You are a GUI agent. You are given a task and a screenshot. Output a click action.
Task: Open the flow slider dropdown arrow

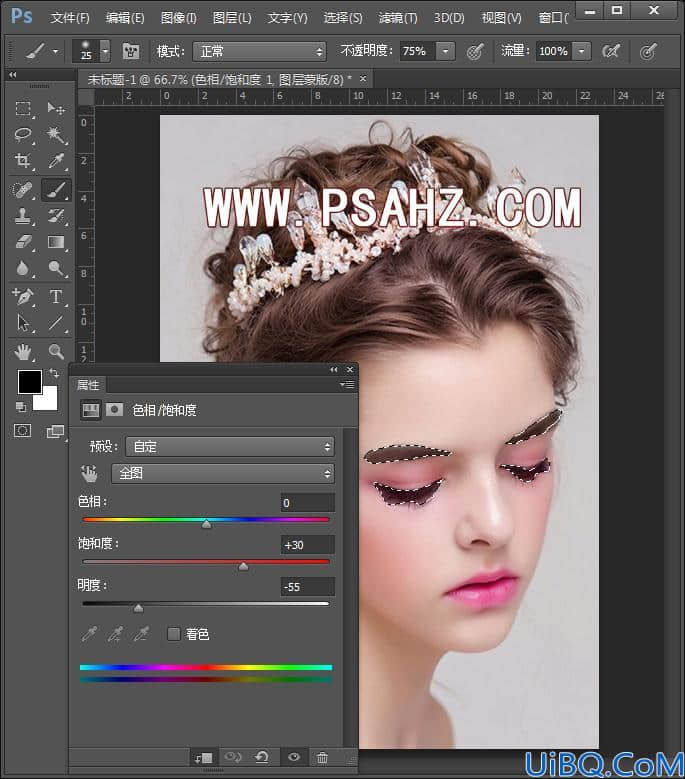(581, 51)
